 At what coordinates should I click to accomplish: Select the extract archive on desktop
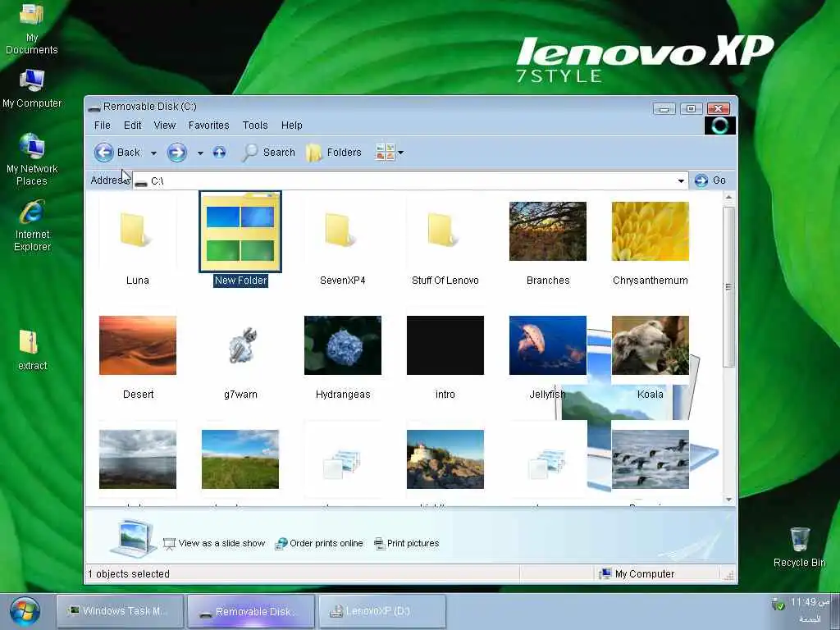[x=32, y=350]
